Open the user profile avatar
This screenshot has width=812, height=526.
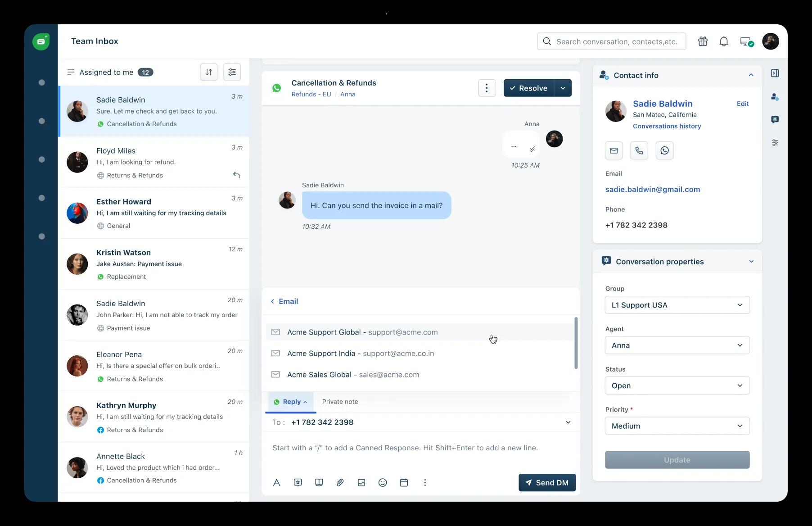pyautogui.click(x=771, y=41)
